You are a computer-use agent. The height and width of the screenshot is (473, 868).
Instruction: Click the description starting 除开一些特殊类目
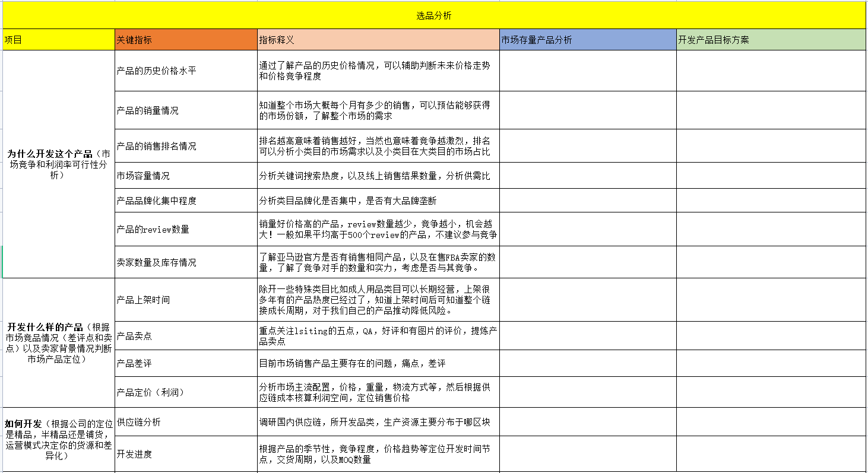coord(378,300)
